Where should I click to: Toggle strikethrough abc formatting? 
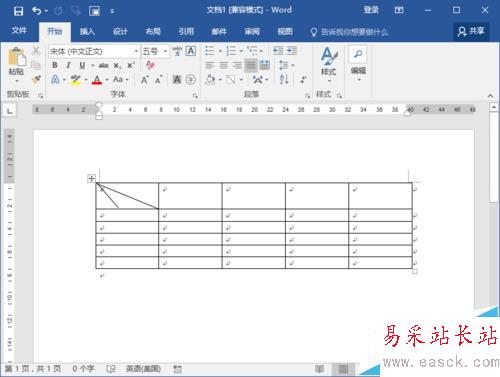click(x=104, y=65)
